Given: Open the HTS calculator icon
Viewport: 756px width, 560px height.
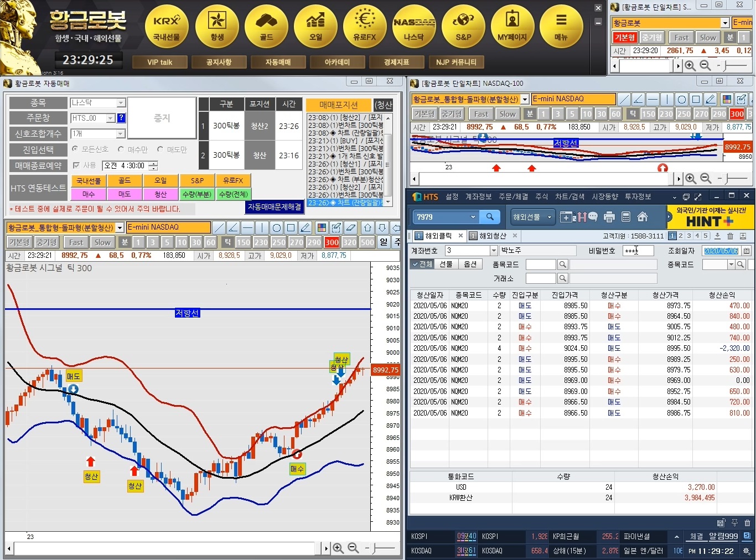Looking at the screenshot, I should [x=626, y=217].
